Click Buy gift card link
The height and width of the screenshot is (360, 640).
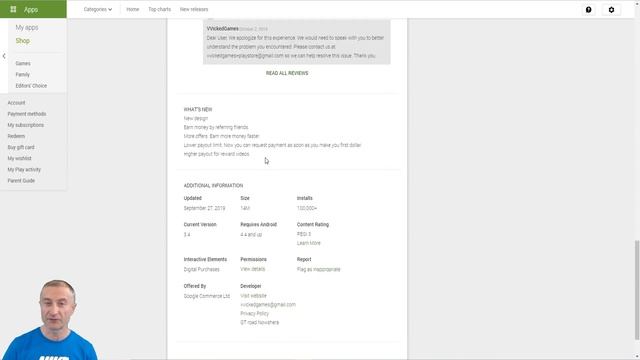(21, 147)
